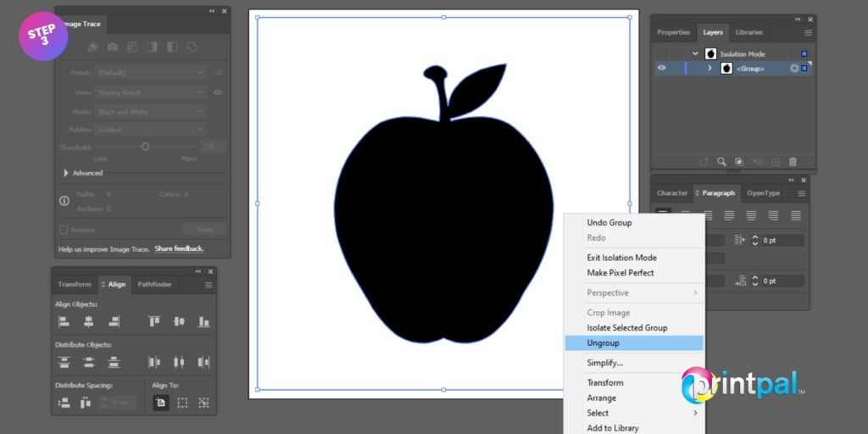Click selection indicator square on Isolation Mode row

click(x=804, y=53)
